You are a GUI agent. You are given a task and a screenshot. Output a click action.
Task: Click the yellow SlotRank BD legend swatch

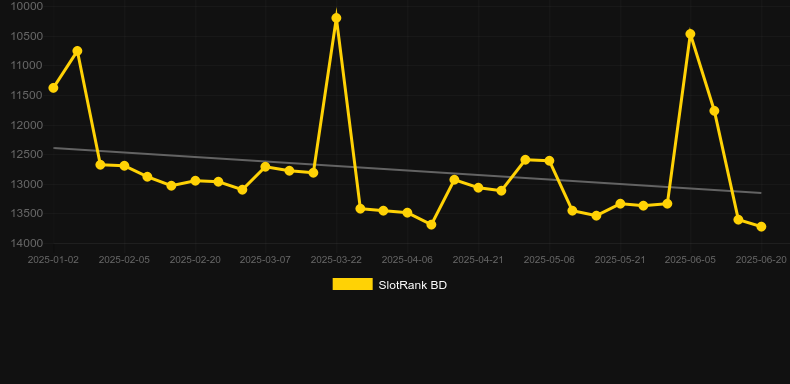353,284
